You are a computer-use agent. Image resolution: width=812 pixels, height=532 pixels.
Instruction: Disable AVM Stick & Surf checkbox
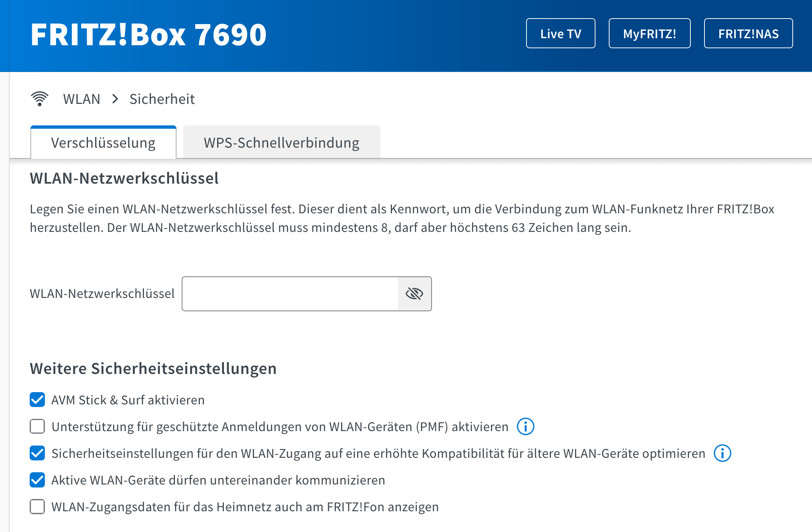[37, 400]
